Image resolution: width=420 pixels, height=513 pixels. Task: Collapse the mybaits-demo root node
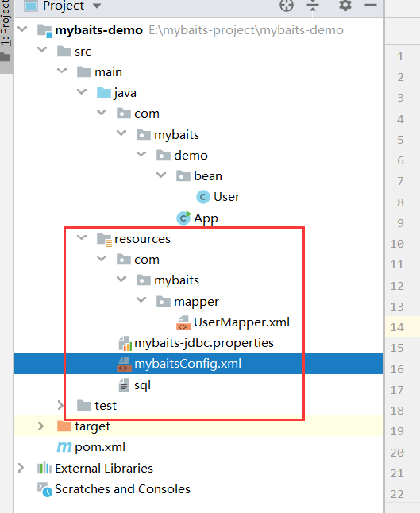[22, 29]
